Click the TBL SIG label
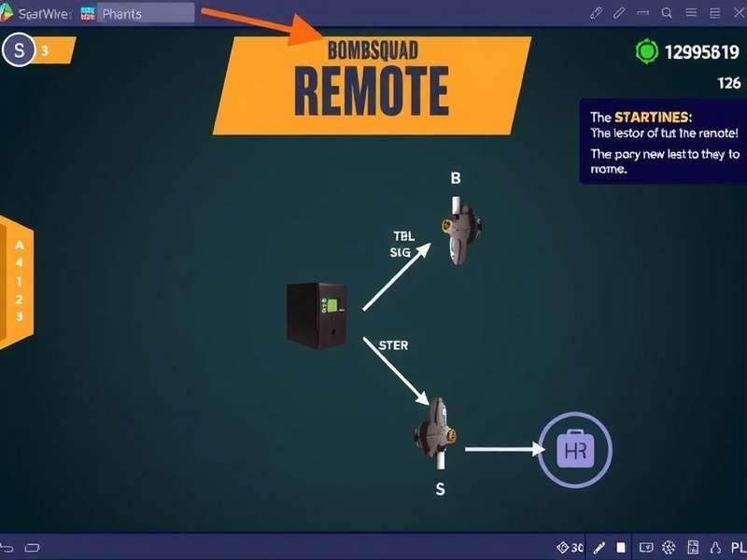The height and width of the screenshot is (560, 747). [x=402, y=245]
